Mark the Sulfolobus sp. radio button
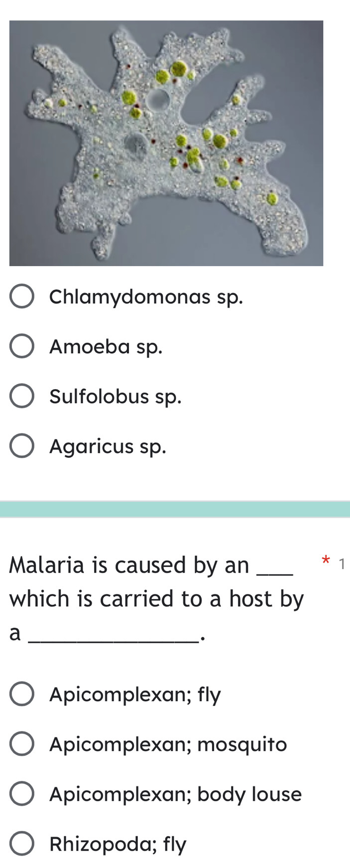Viewport: 350px width, 868px height. pyautogui.click(x=22, y=397)
